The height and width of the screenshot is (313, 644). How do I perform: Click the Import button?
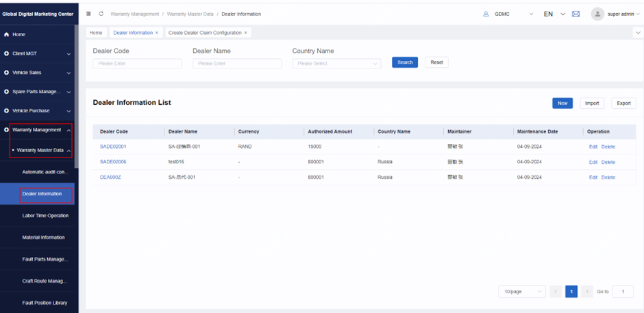tap(592, 103)
